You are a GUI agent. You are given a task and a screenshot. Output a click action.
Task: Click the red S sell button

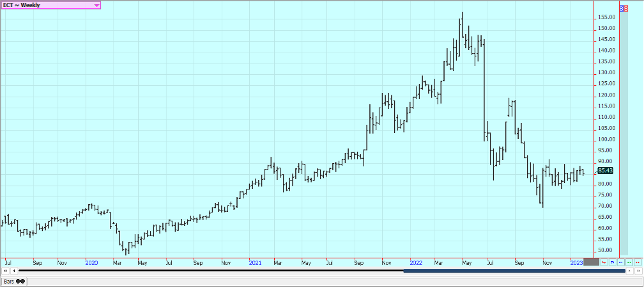tap(626, 8)
